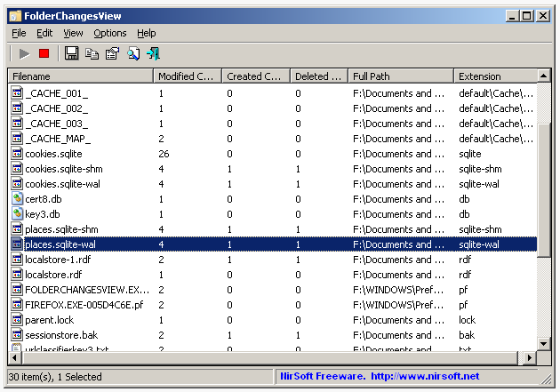
Task: Open Find using the magnifier icon
Action: coord(133,53)
